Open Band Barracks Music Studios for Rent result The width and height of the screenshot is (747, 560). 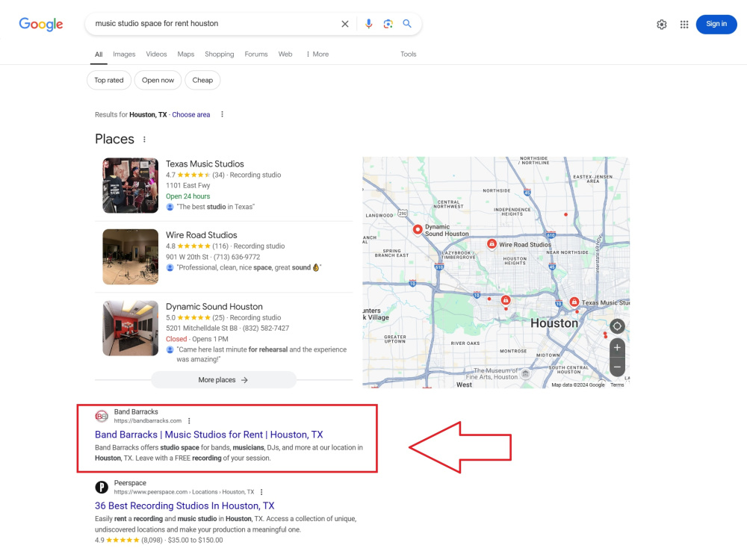pyautogui.click(x=208, y=435)
